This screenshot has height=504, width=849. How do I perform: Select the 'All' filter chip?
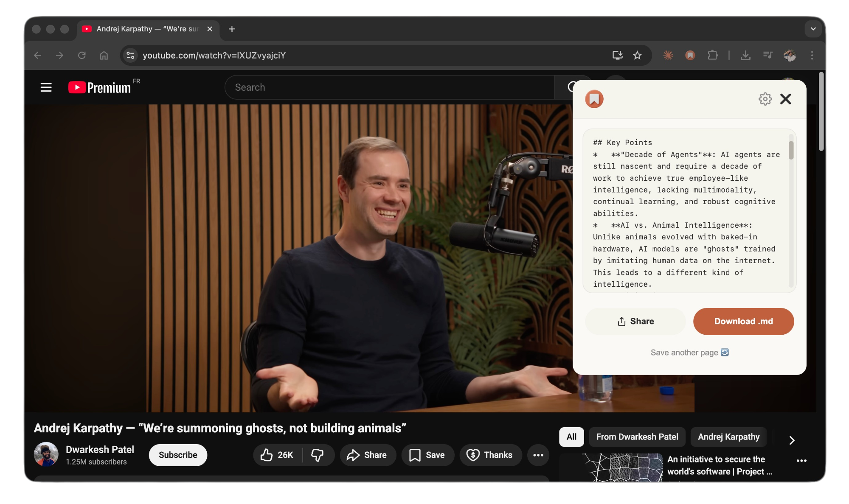(571, 437)
